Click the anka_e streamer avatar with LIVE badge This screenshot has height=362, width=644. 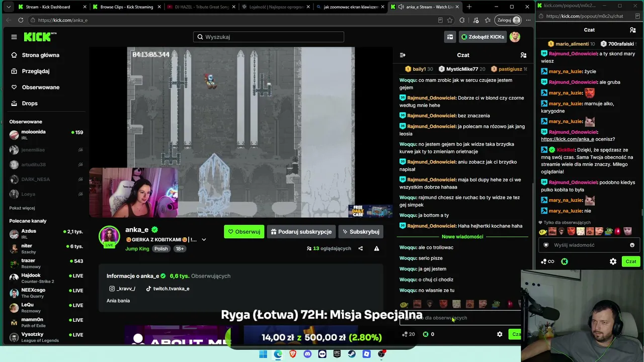click(x=109, y=237)
